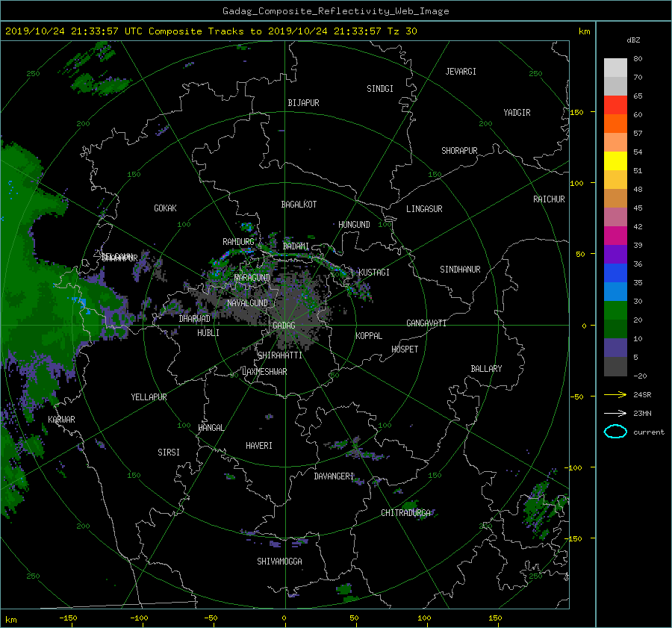Click the yellow 24SR arrow legend icon

615,395
